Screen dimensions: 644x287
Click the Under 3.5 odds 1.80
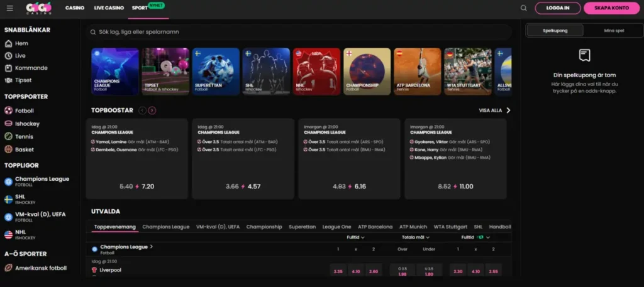429,271
